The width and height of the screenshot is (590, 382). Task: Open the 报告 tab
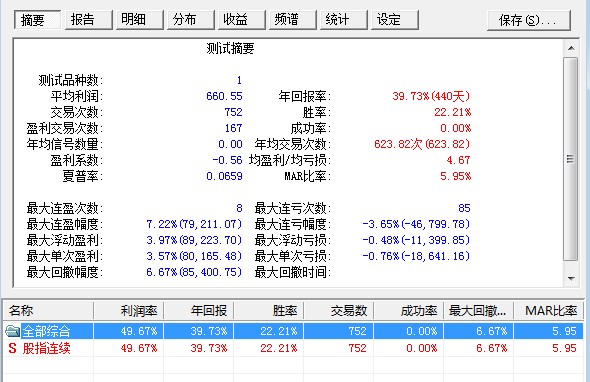pyautogui.click(x=89, y=20)
